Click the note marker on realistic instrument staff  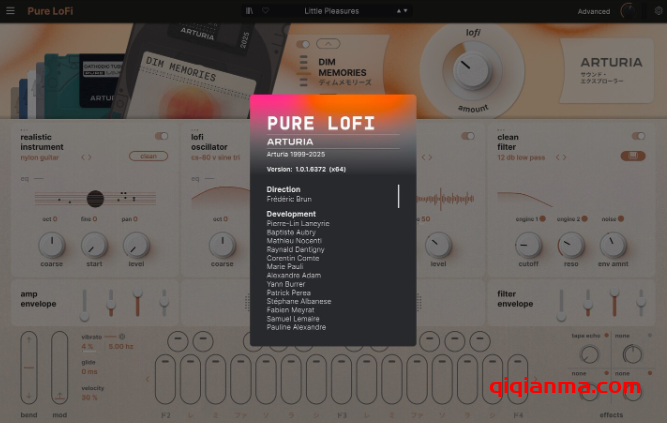[x=95, y=199]
